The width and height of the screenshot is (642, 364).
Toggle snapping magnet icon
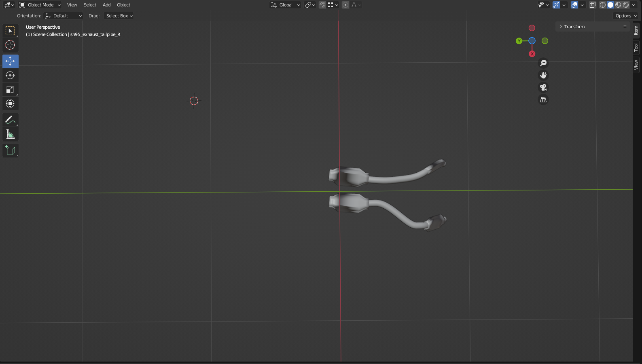point(322,5)
